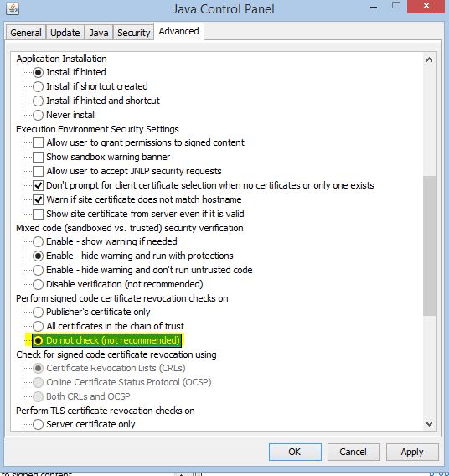449x476 pixels.
Task: Select 'Disable verification (not recommended)'
Action: (x=38, y=284)
